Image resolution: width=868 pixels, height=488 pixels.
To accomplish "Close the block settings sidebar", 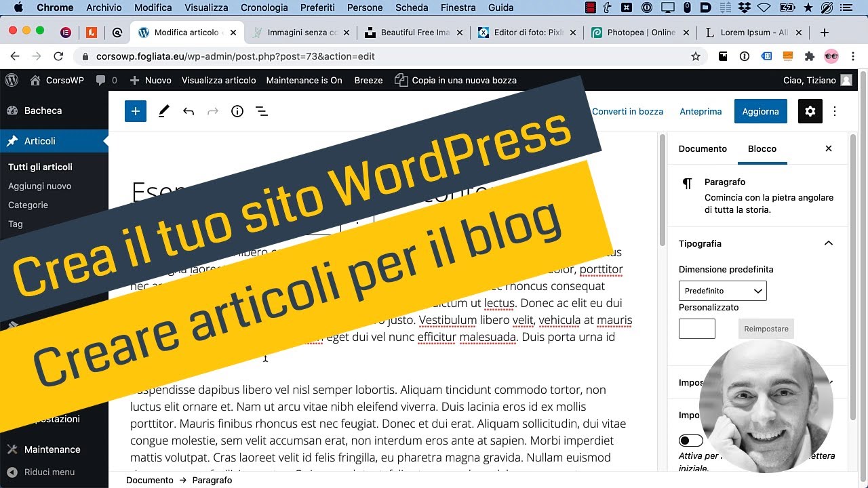I will pyautogui.click(x=828, y=148).
